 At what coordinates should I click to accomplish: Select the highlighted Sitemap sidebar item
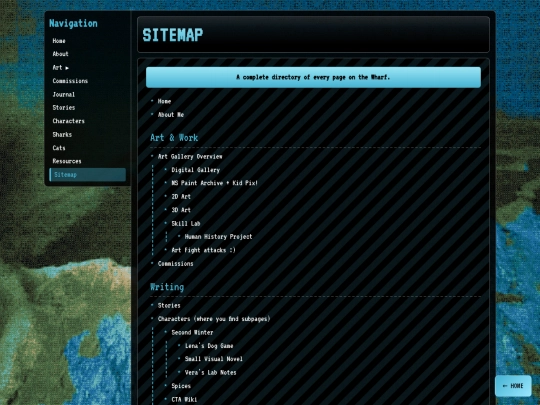pos(87,175)
